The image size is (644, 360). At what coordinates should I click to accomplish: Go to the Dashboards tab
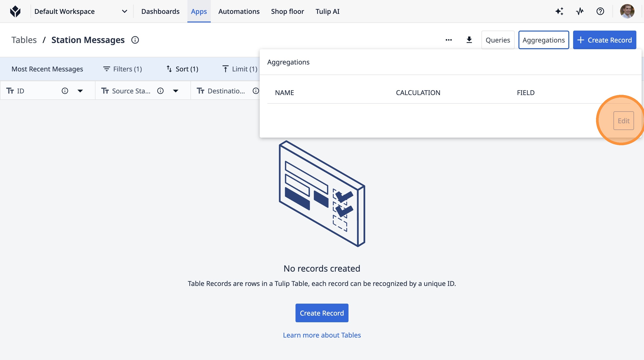coord(160,11)
